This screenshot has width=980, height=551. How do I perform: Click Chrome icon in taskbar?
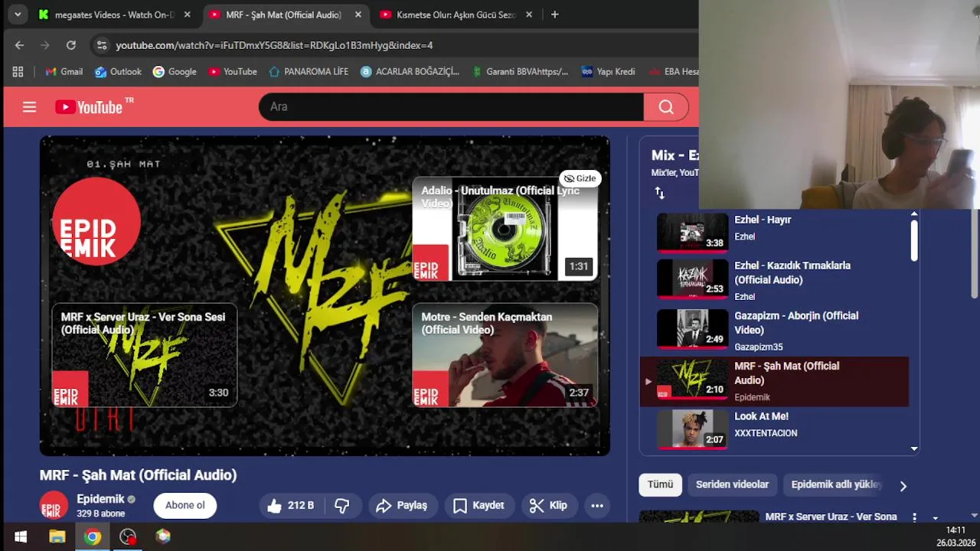click(93, 536)
